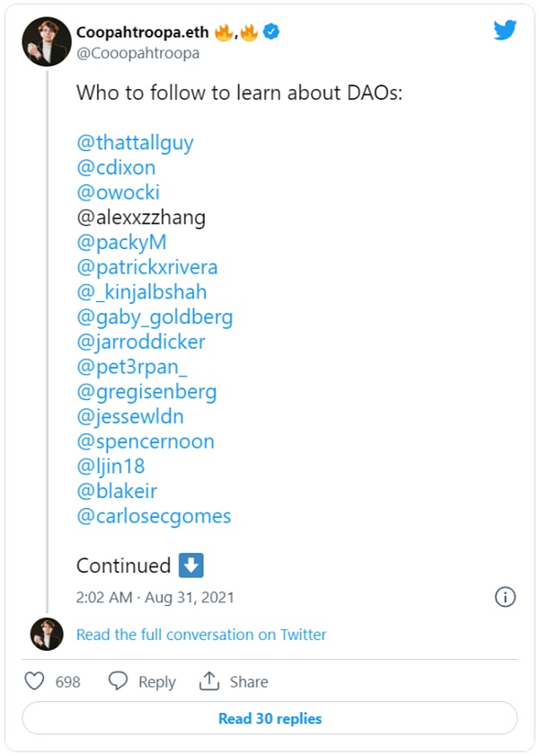Open the @packyM mention
The width and height of the screenshot is (539, 756).
click(121, 243)
